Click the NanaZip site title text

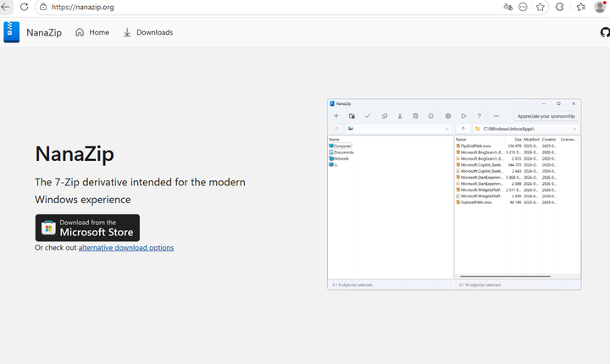tap(44, 33)
